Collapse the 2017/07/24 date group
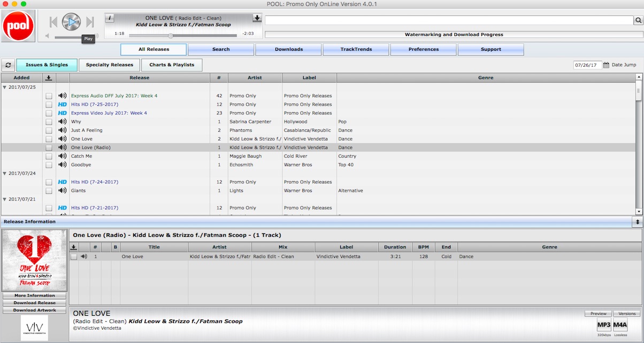 [x=5, y=174]
